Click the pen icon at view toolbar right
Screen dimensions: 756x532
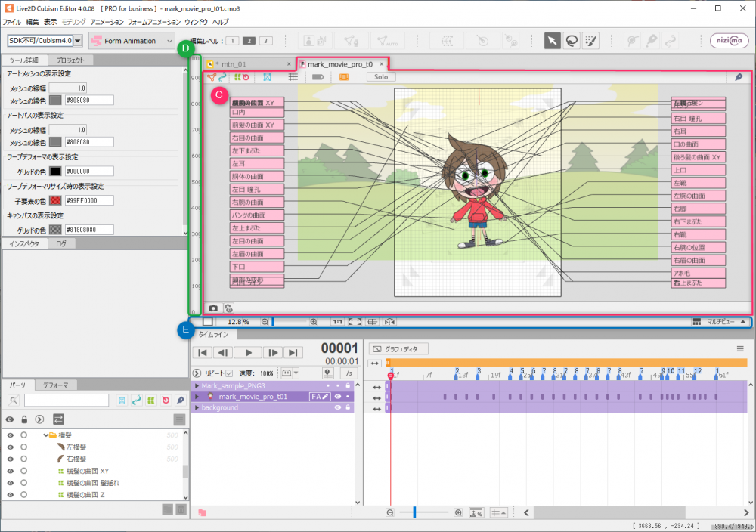pyautogui.click(x=739, y=77)
